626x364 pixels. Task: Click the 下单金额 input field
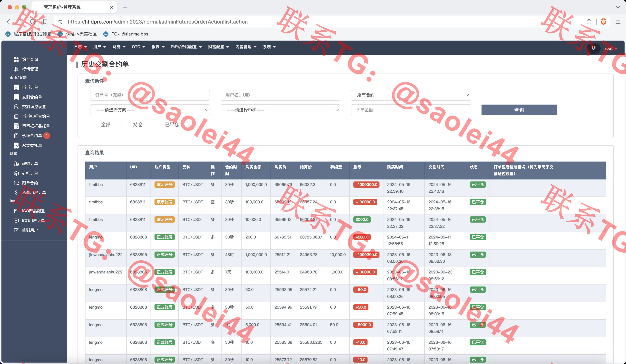(410, 110)
